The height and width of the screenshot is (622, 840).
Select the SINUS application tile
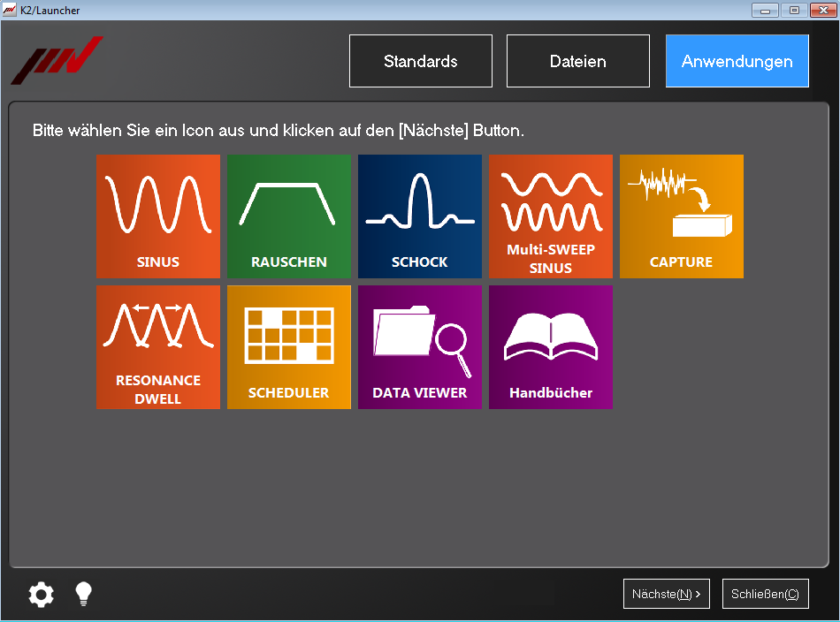[158, 216]
